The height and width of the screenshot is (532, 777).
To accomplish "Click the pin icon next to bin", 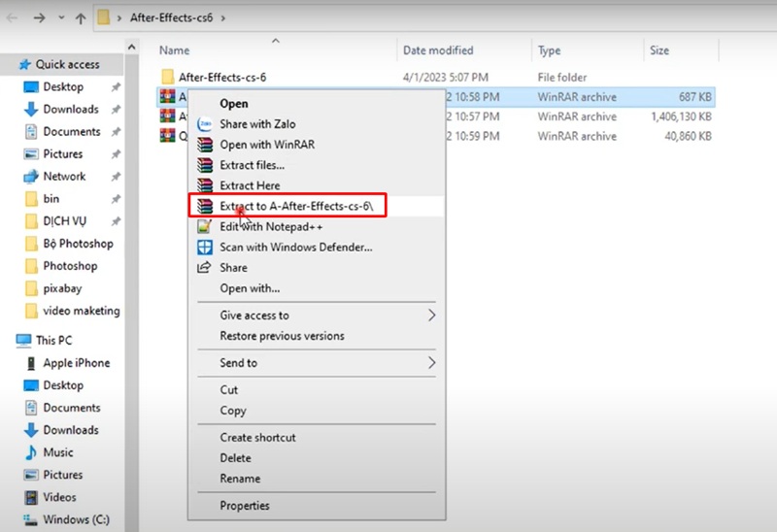I will pos(116,199).
